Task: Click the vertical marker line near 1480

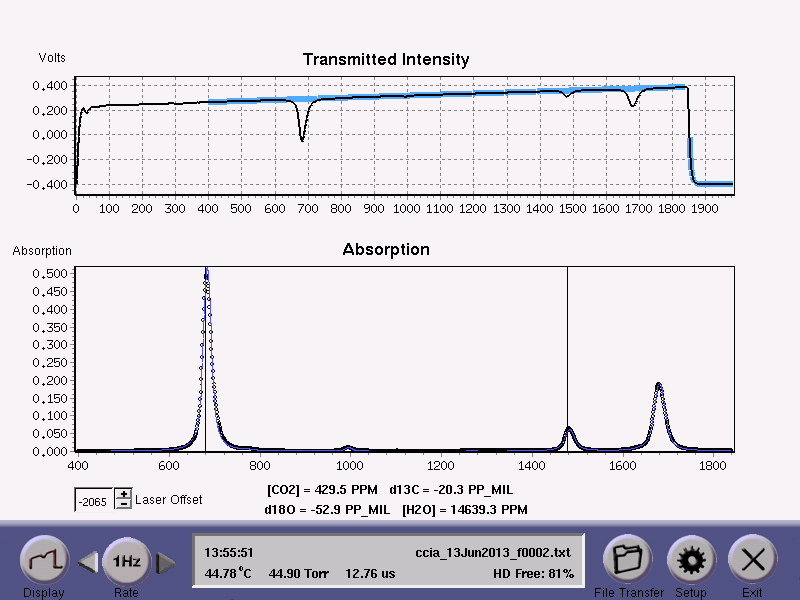Action: pos(568,350)
